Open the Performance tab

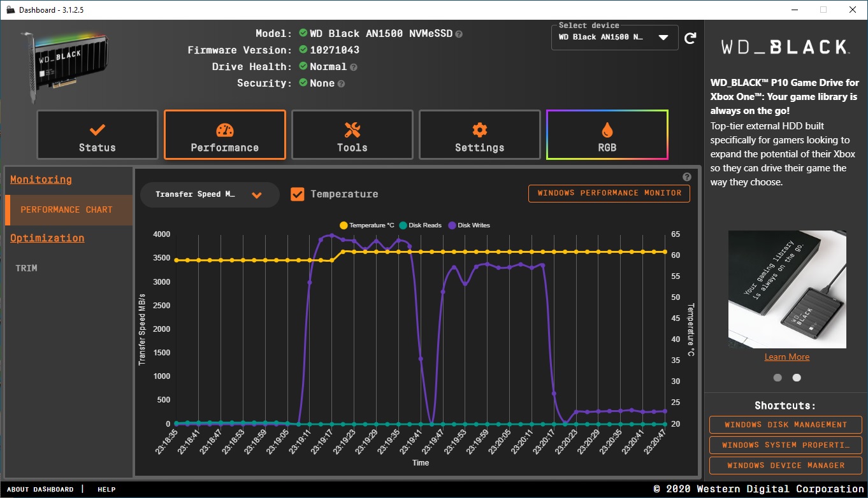coord(225,134)
